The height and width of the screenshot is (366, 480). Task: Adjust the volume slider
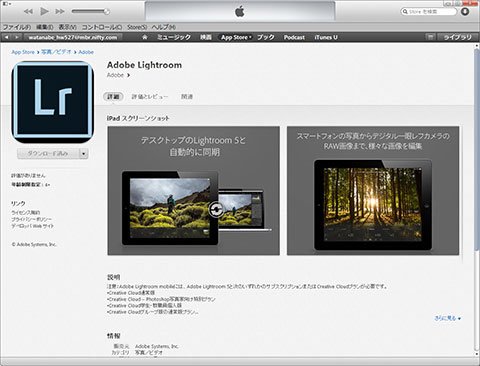90,12
